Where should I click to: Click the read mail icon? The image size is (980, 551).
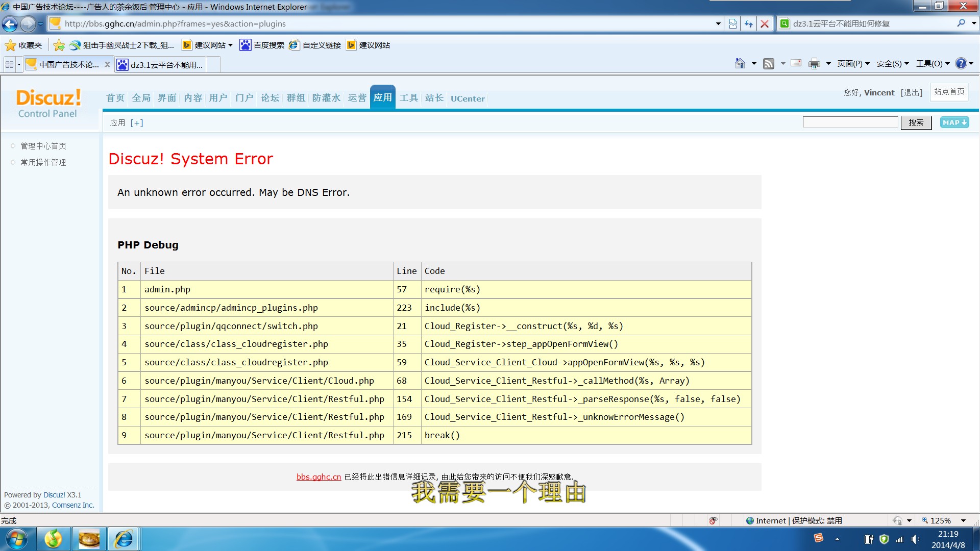click(796, 63)
